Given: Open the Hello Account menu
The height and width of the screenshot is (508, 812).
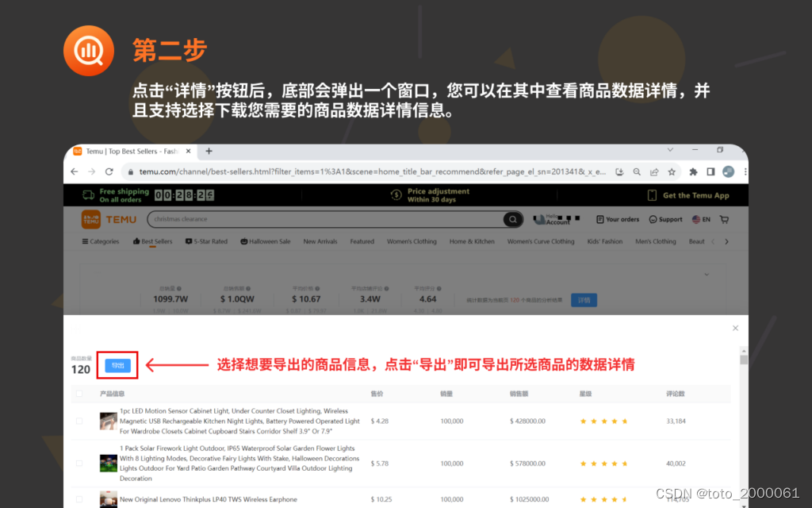Looking at the screenshot, I should pyautogui.click(x=556, y=219).
